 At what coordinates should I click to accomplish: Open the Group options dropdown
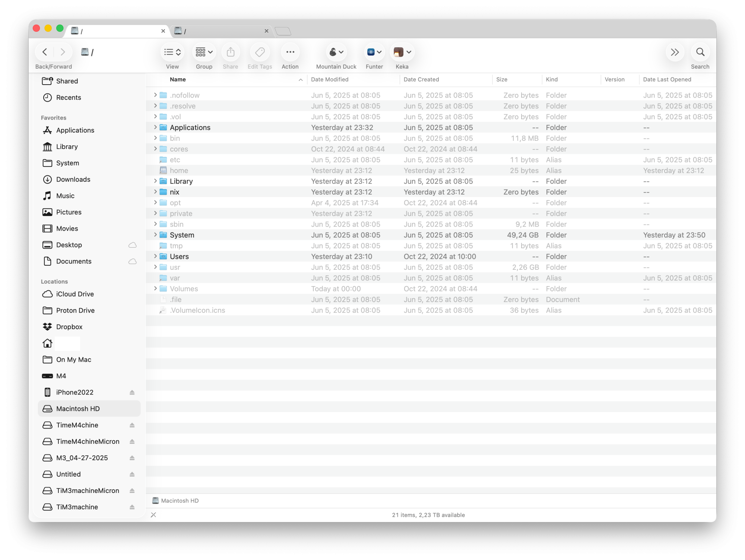click(x=204, y=52)
